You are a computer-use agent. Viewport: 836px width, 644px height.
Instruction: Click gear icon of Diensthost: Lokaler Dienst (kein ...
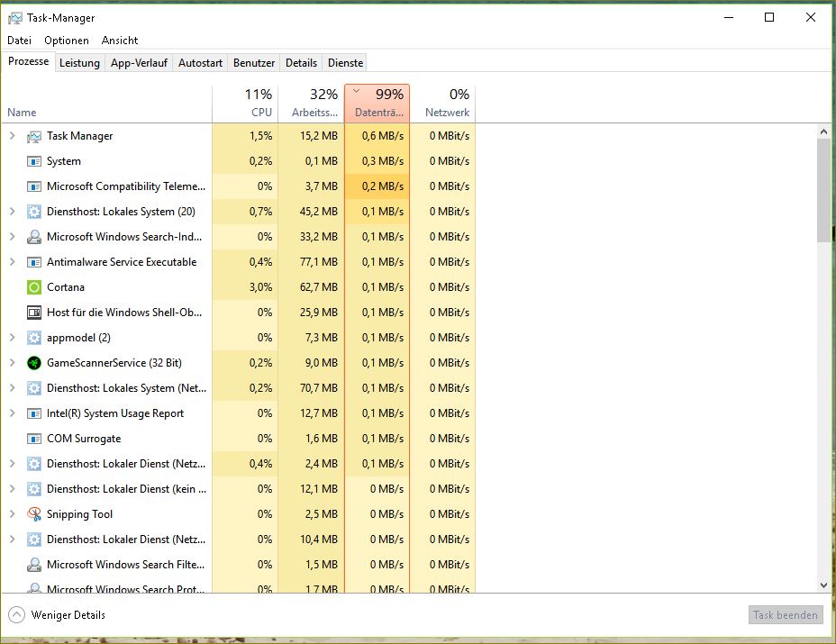[34, 489]
